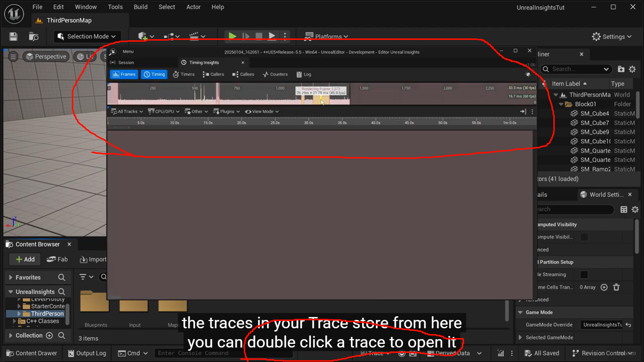Click the Stop square in the play toolbar
This screenshot has height=362, width=644.
coord(259,36)
